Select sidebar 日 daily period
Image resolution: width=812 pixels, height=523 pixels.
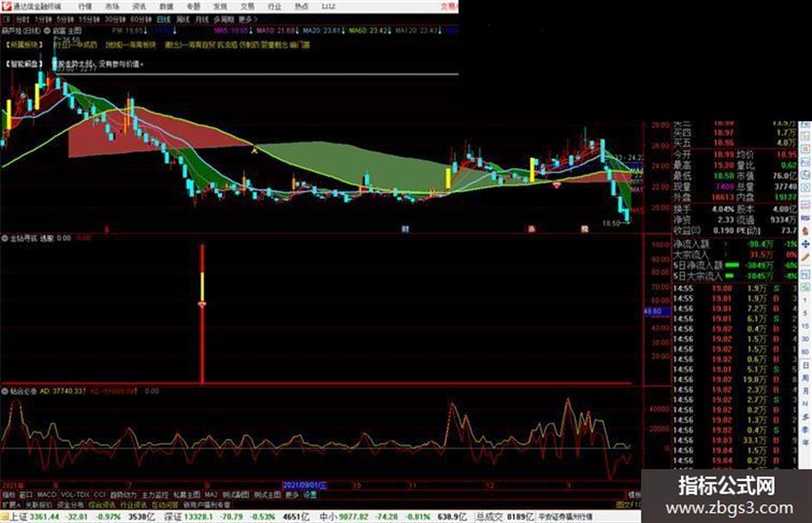[805, 366]
